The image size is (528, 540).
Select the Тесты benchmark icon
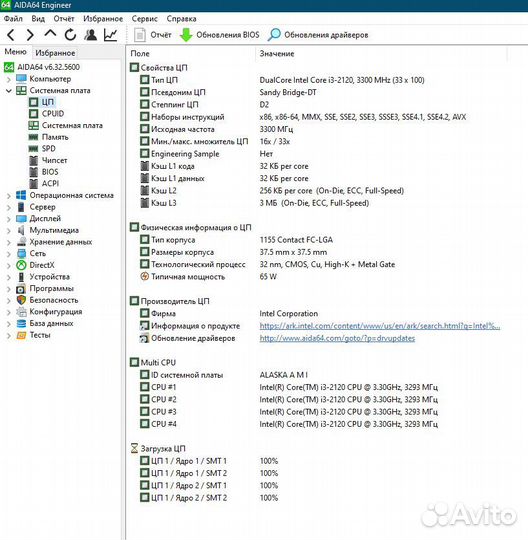click(21, 335)
